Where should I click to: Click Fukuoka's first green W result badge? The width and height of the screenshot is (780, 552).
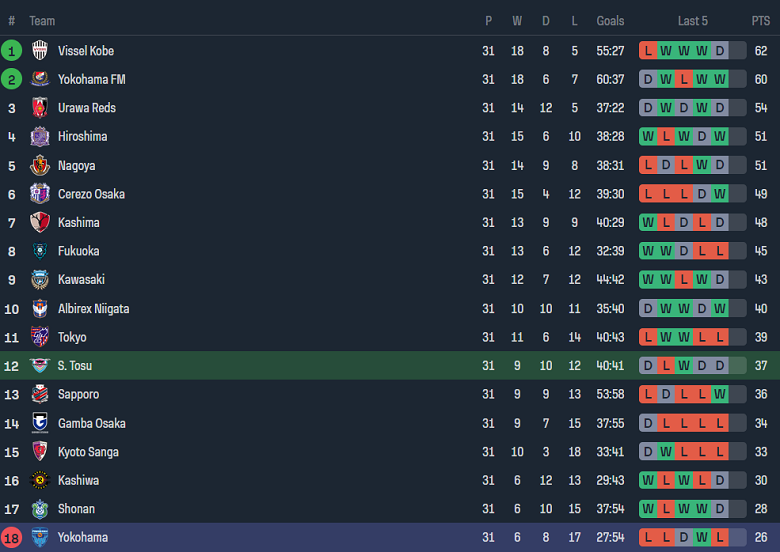tap(648, 251)
